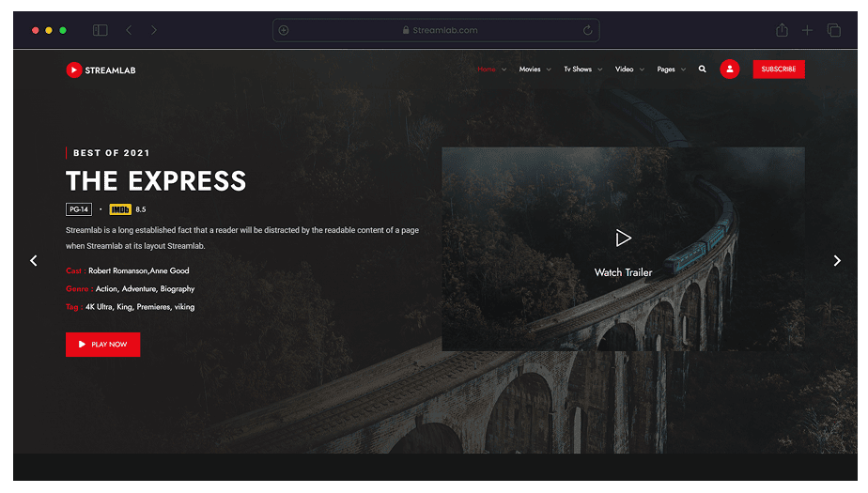Toggle the browser sidebar icon
868x493 pixels.
(x=101, y=30)
